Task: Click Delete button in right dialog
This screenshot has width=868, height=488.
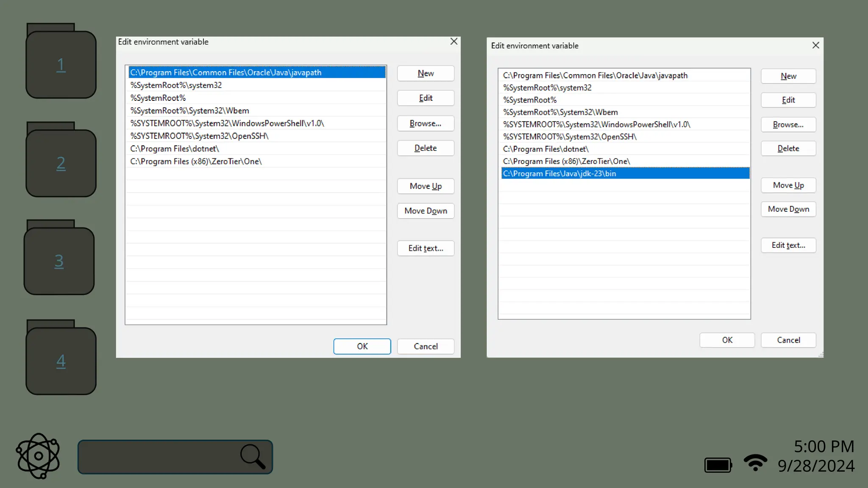Action: (788, 148)
